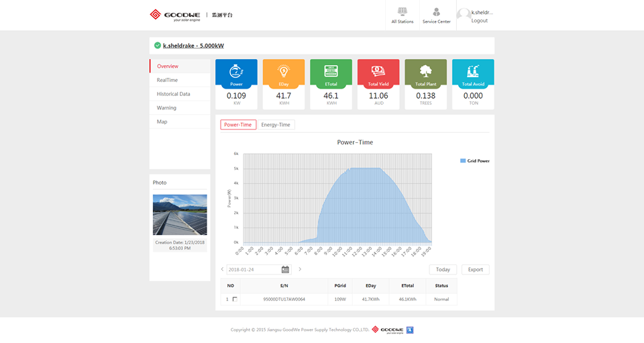Click the ETotal meter icon tile
644x343 pixels.
(x=331, y=71)
